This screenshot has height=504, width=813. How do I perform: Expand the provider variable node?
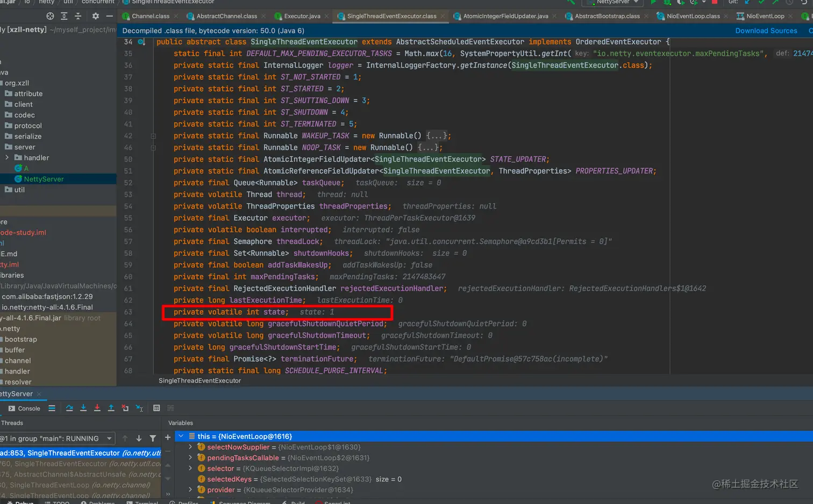click(190, 490)
